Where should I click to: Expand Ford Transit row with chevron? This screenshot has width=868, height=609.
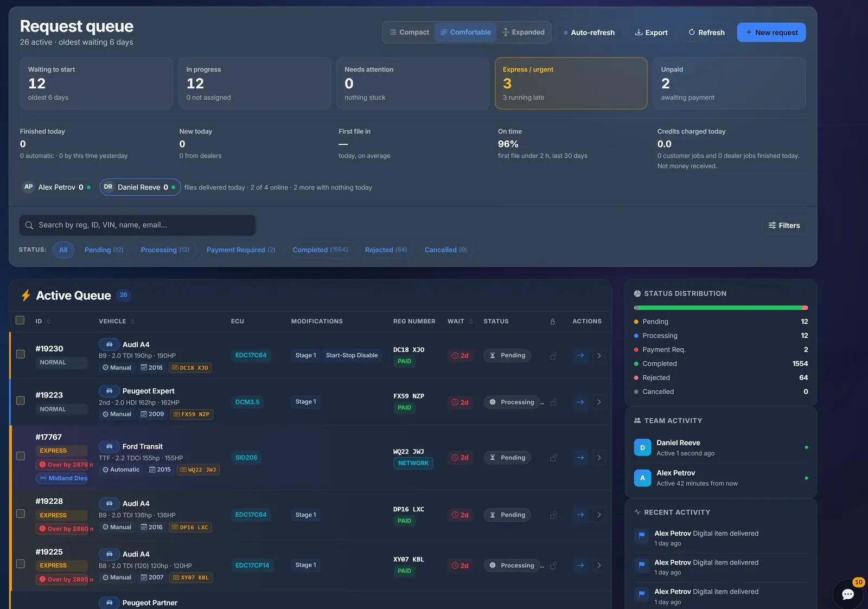pos(599,458)
